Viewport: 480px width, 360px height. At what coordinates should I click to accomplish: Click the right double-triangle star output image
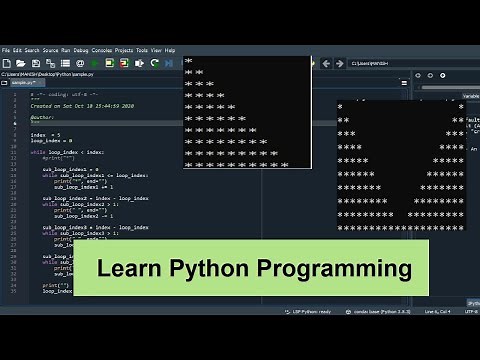click(x=401, y=165)
